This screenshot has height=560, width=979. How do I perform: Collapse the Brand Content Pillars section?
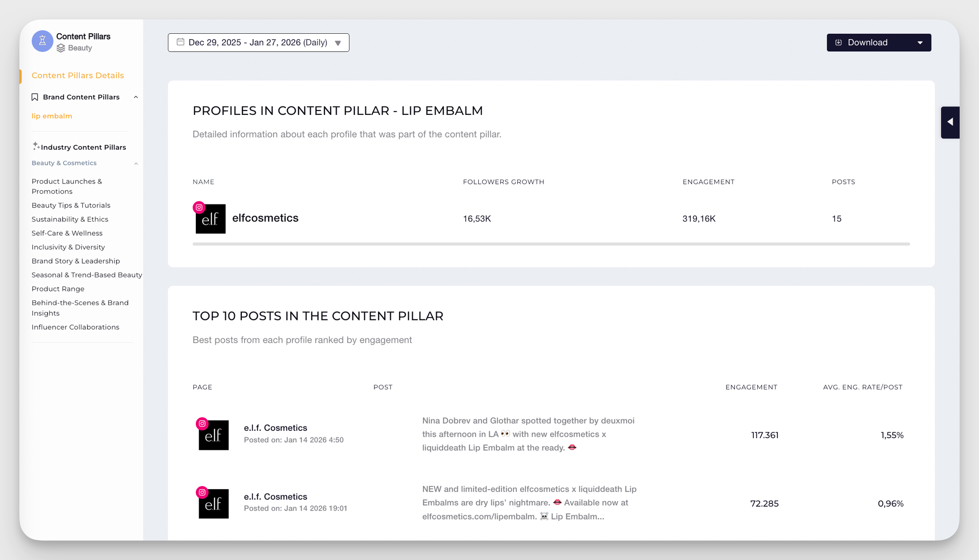coord(136,97)
